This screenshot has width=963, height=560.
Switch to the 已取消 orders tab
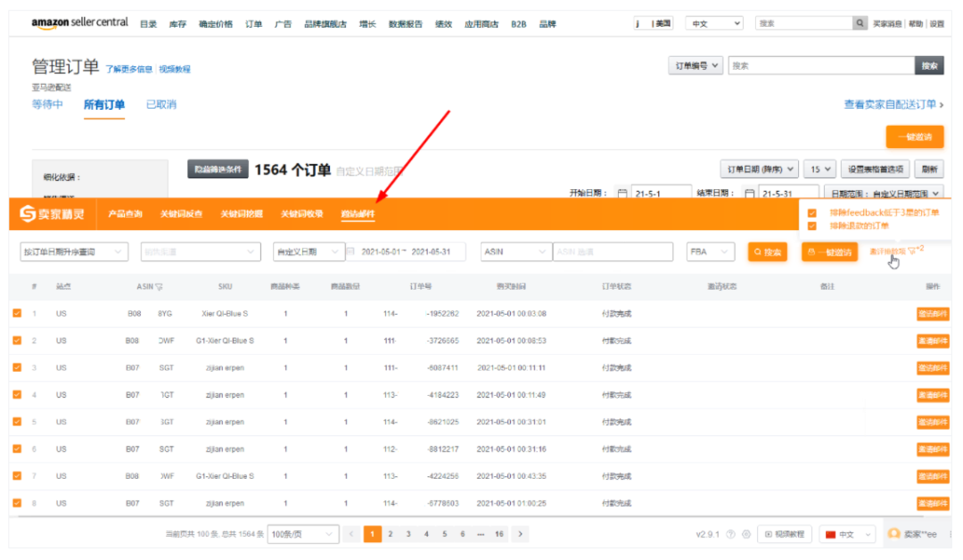coord(160,104)
